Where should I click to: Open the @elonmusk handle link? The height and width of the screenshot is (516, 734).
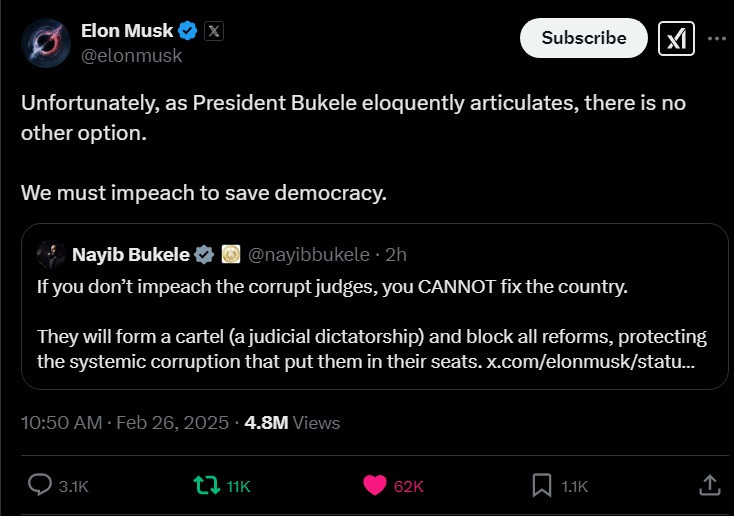131,56
